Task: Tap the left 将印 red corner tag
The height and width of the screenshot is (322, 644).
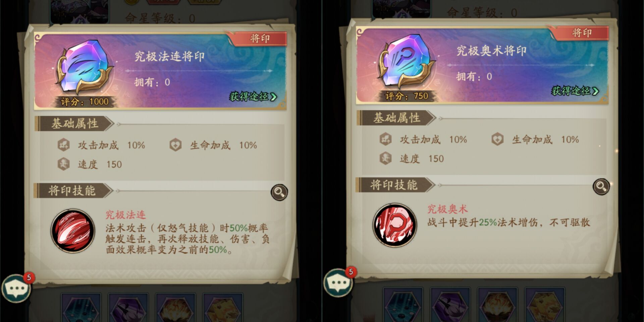Action: click(x=259, y=39)
